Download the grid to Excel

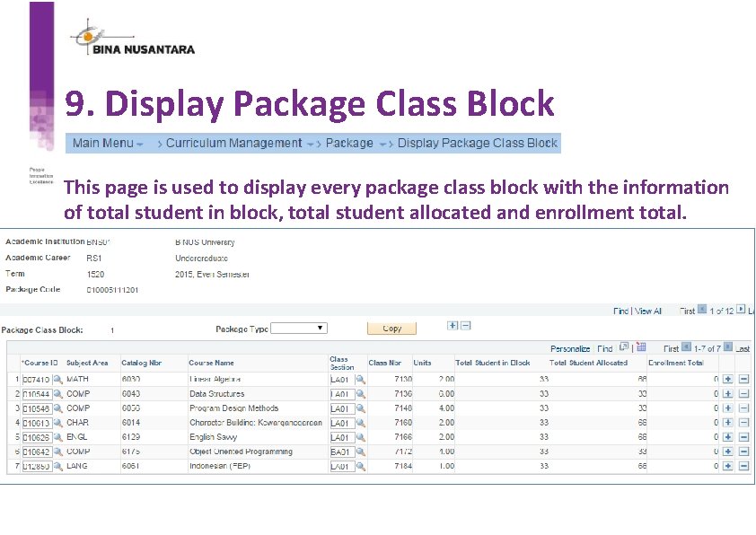point(641,347)
